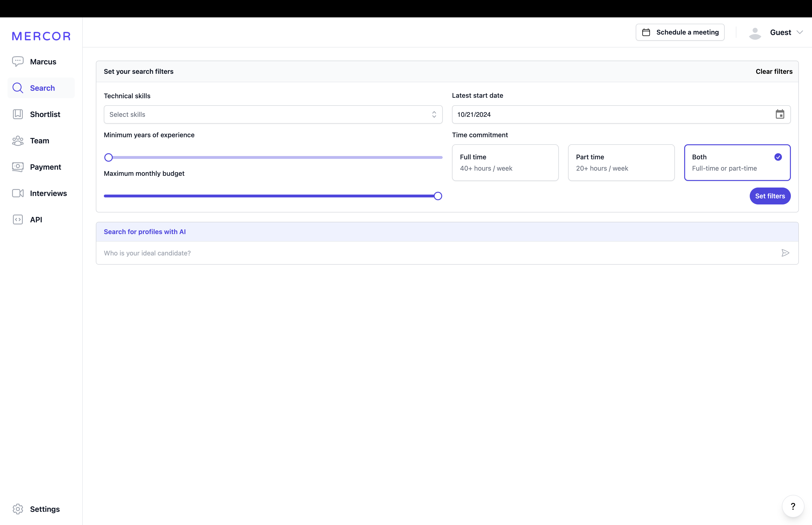Select the Part time commitment option

(x=621, y=163)
